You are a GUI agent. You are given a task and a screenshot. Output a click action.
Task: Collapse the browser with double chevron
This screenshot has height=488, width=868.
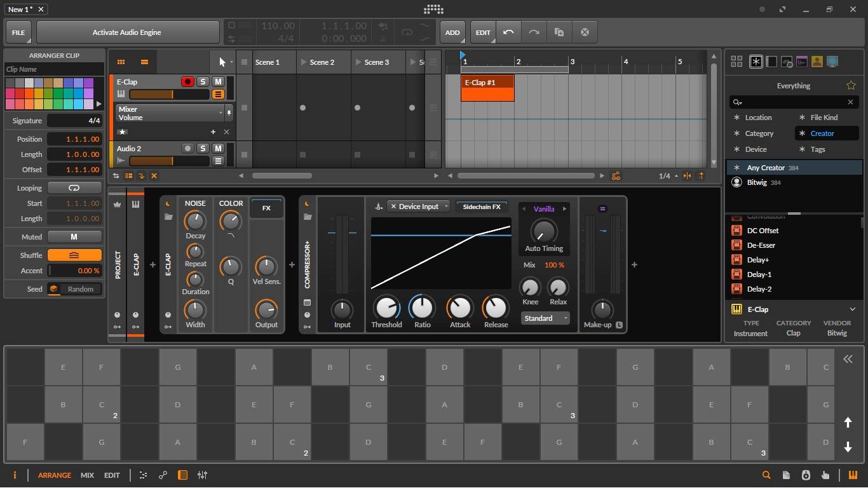[x=848, y=359]
